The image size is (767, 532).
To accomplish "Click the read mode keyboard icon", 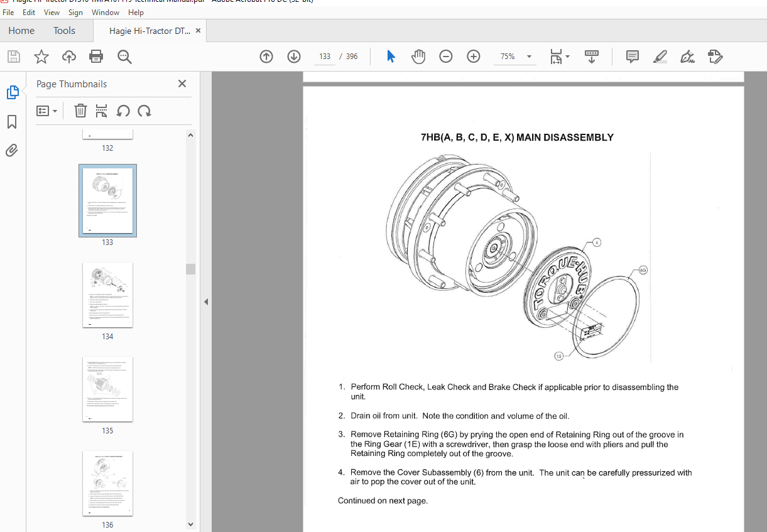I will click(592, 57).
